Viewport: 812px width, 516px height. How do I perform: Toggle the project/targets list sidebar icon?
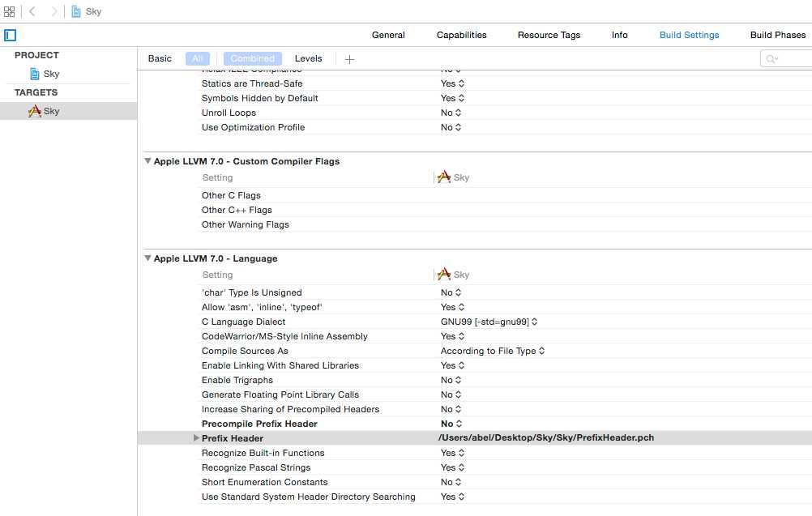tap(11, 35)
